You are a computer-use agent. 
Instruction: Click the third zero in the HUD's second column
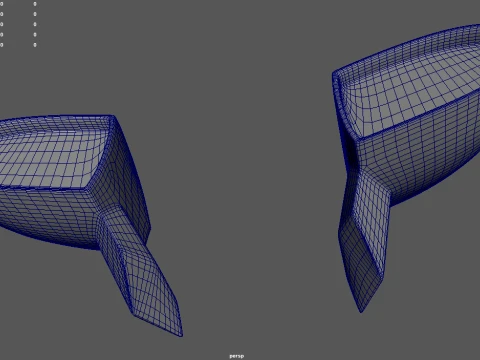pos(35,24)
